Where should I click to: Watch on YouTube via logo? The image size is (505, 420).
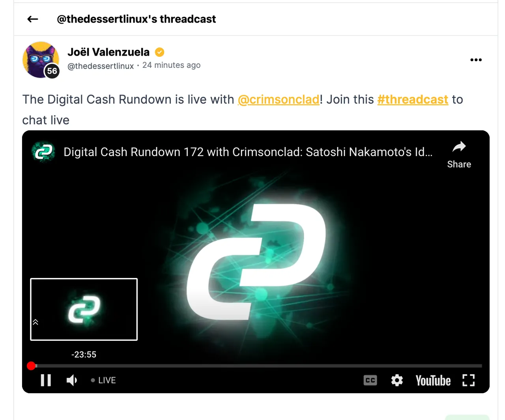click(433, 381)
